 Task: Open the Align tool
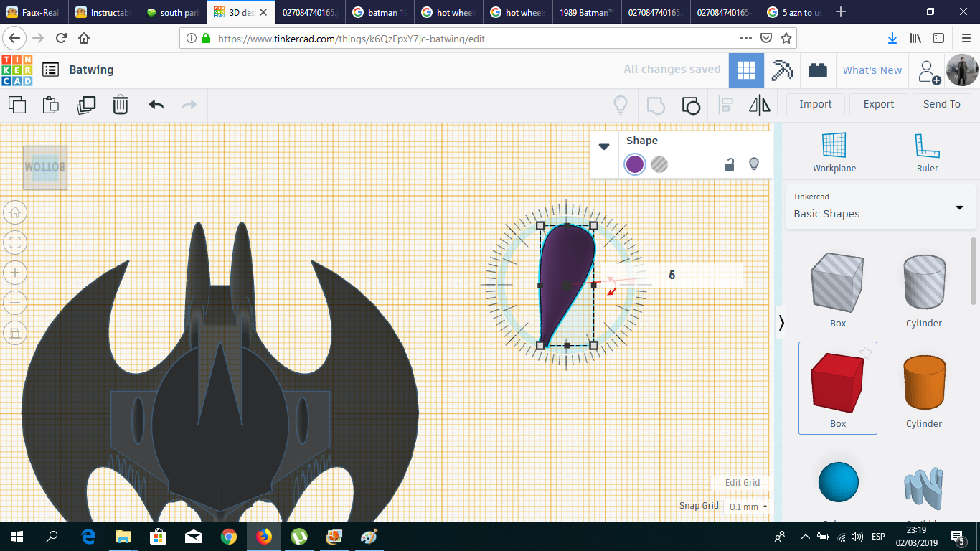coord(725,105)
